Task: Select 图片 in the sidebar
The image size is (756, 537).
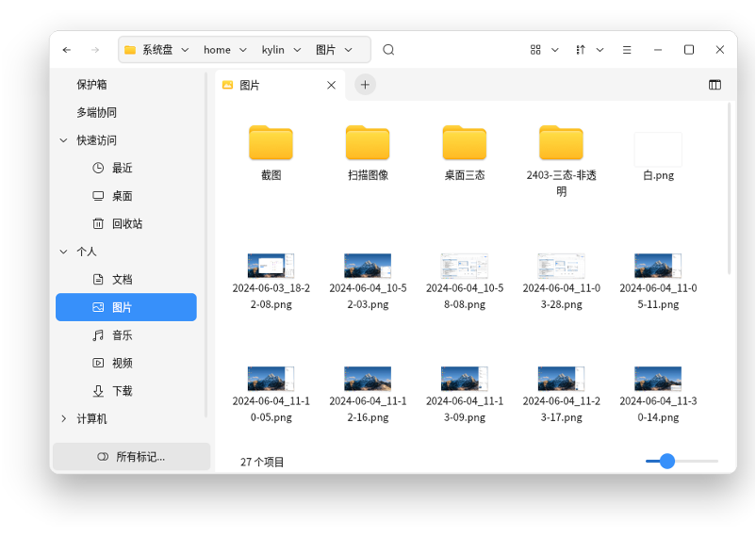Action: [x=125, y=307]
